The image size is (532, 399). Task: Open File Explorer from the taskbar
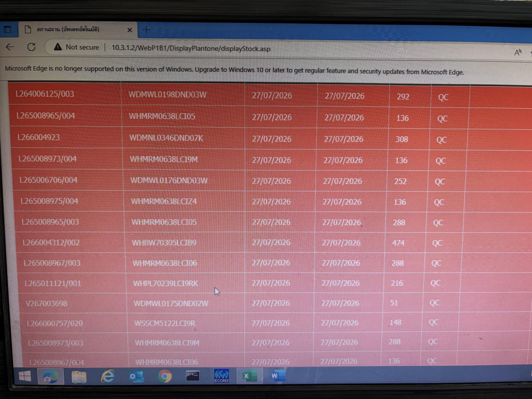[x=79, y=377]
